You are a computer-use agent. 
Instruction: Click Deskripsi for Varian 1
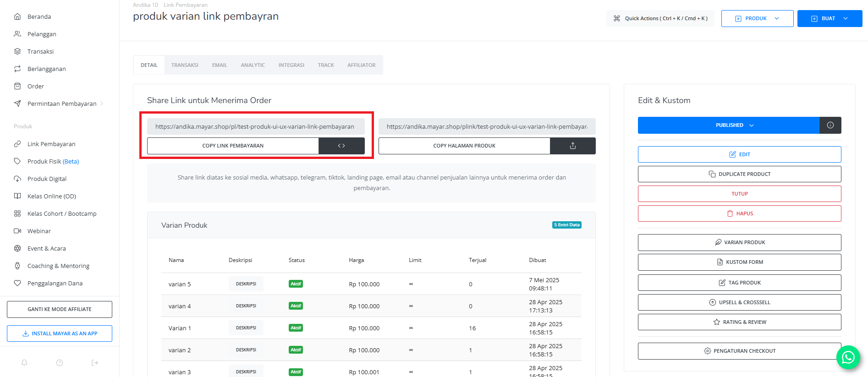(246, 328)
